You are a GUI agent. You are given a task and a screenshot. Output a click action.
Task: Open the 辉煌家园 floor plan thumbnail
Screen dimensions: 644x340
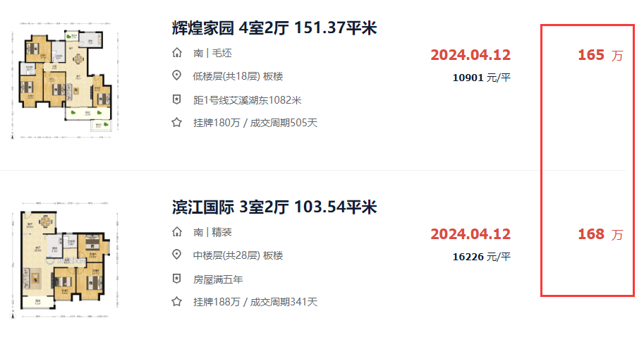click(65, 80)
